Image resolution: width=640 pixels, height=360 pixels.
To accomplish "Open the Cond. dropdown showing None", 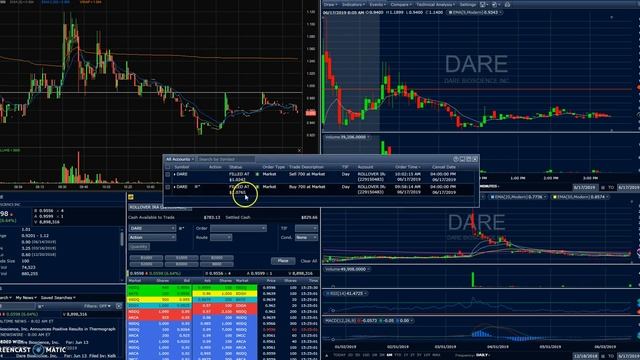I will click(306, 237).
